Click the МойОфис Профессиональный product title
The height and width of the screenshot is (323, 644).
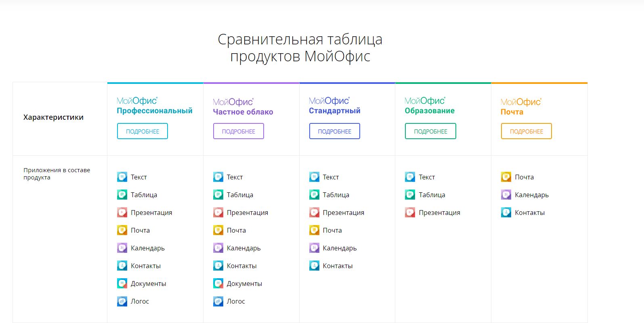click(155, 106)
